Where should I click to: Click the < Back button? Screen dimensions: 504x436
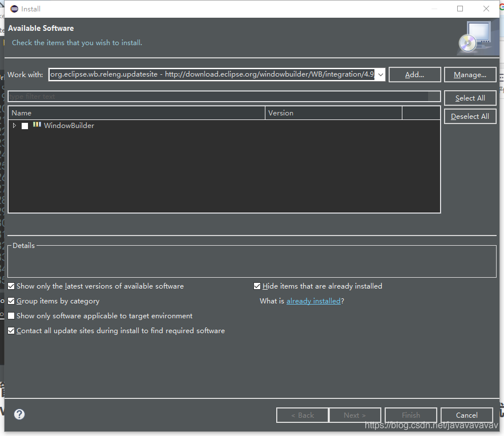303,415
